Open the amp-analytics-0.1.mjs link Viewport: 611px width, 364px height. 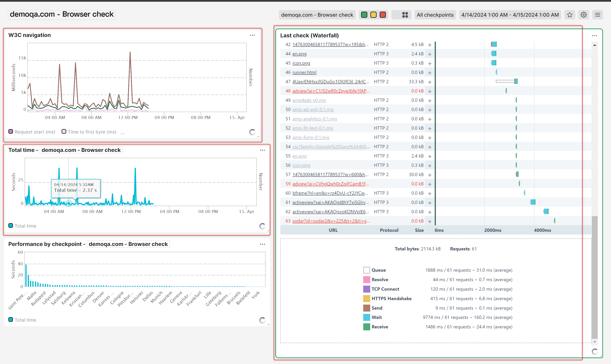(x=314, y=119)
